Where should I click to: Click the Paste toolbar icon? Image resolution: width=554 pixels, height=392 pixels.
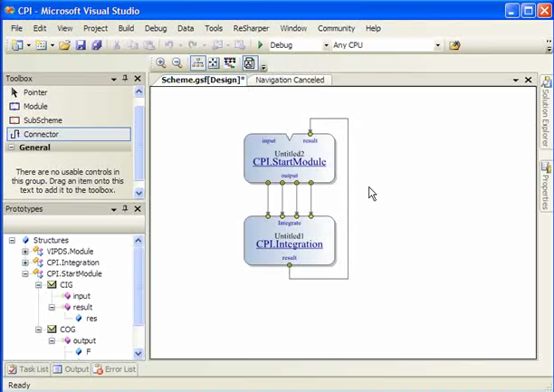[x=149, y=45]
